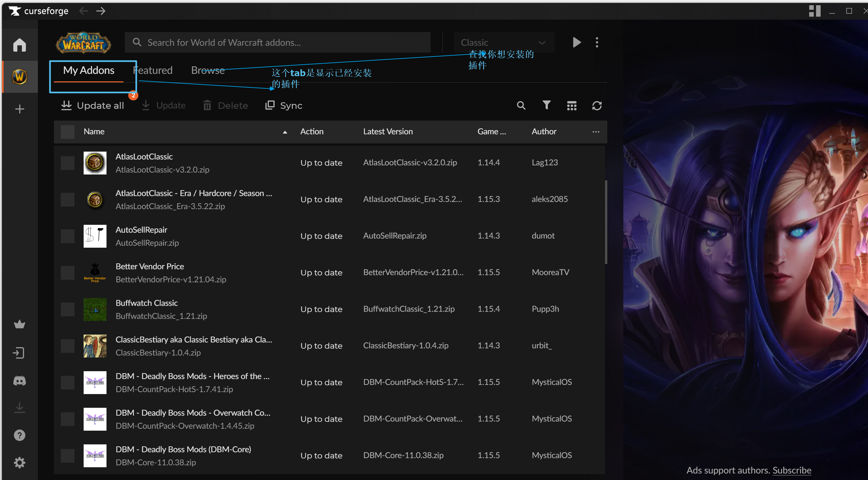Toggle the select-all header checkbox
The width and height of the screenshot is (868, 480).
pos(67,132)
